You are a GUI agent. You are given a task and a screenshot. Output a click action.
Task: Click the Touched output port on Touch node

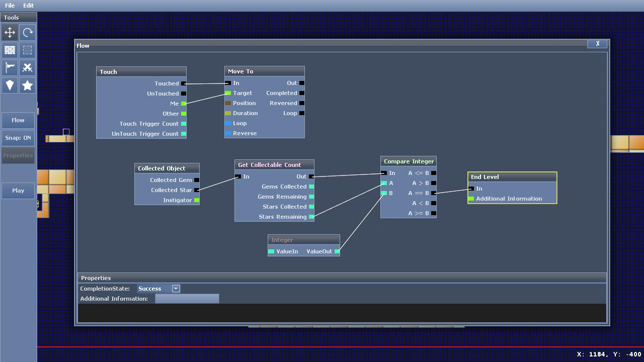tap(184, 83)
